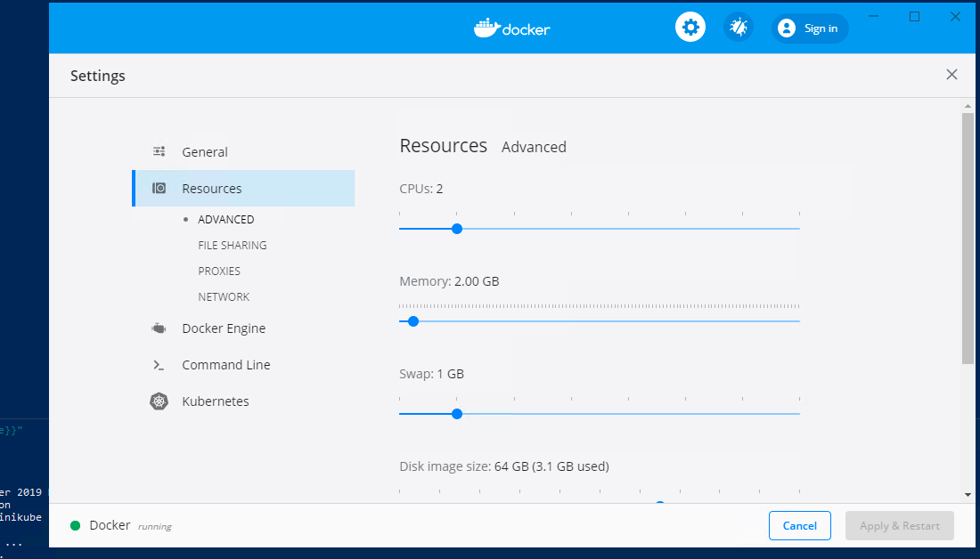
Task: Click the 'Swap: 1 GB' label
Action: click(x=431, y=374)
